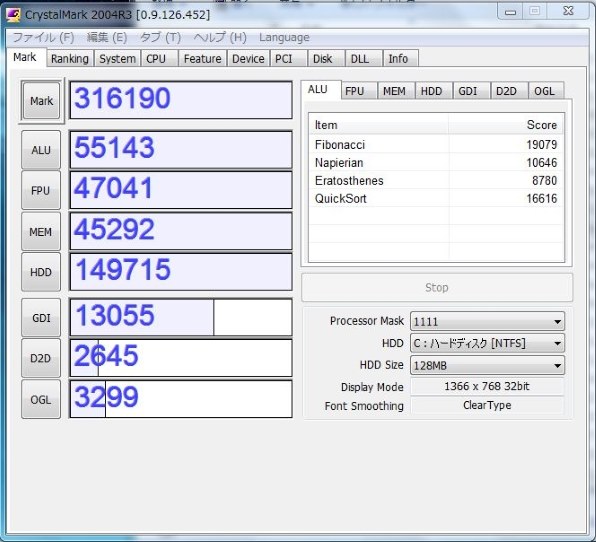Open the ファイル (F) menu
Viewport: 596px width, 542px height.
coord(43,37)
